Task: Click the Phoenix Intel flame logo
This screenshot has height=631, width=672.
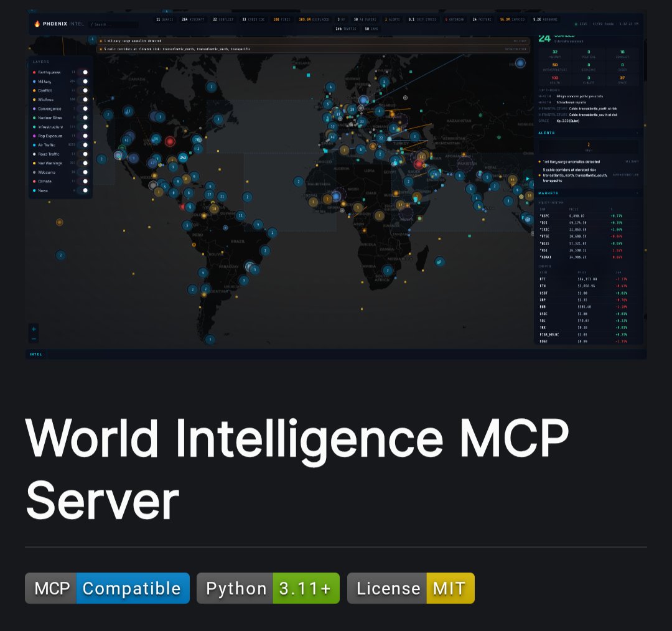Action: tap(37, 24)
